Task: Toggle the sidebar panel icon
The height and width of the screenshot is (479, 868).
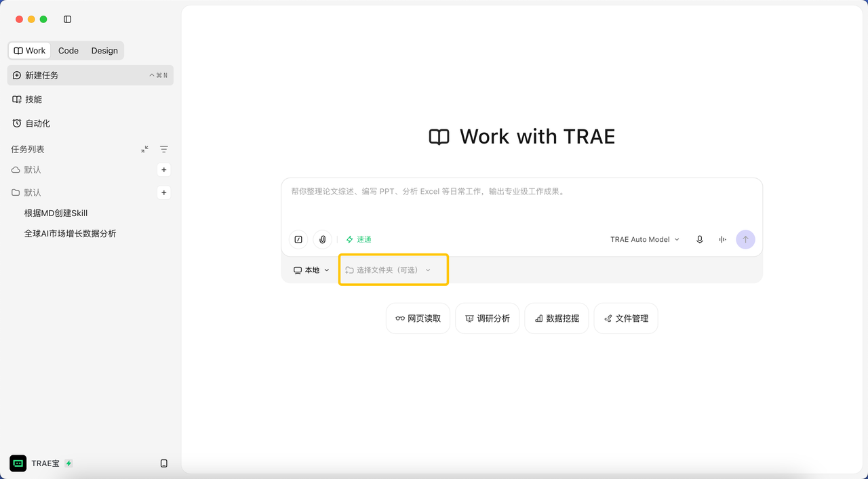Action: point(67,20)
